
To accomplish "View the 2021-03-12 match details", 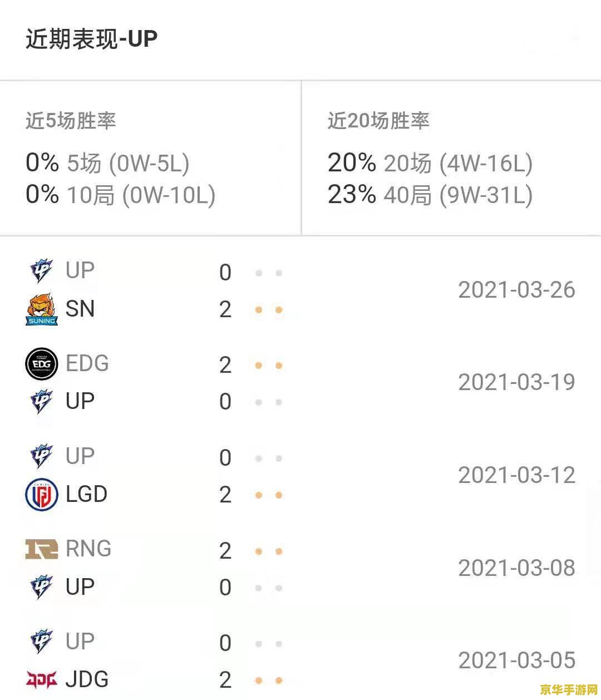I will (300, 476).
